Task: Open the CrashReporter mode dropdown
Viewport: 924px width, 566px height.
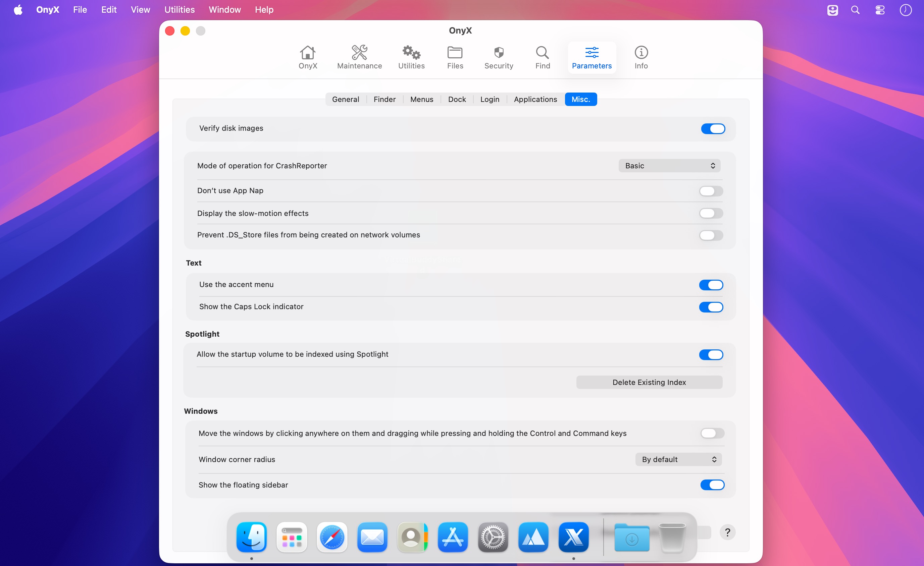Action: pos(669,166)
